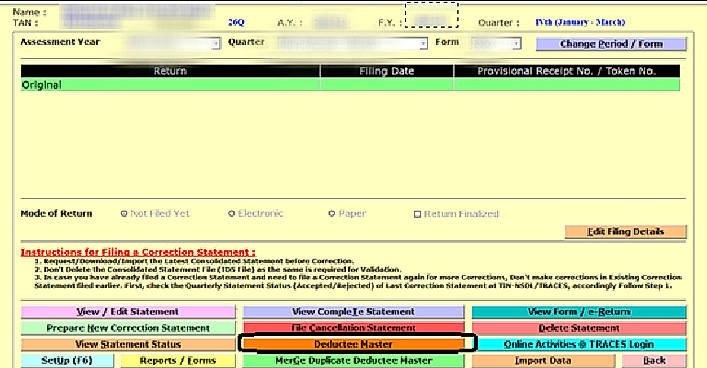Click Prepare New Correction Statement
The height and width of the screenshot is (368, 707).
click(128, 328)
